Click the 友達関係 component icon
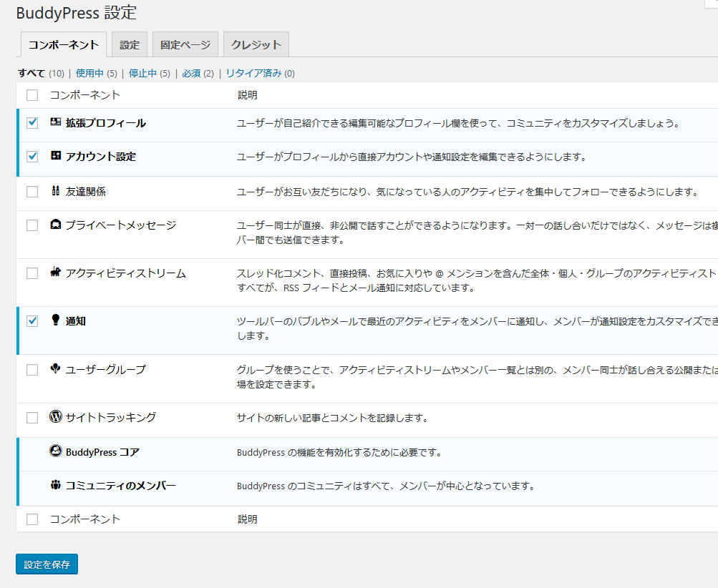 pos(55,190)
